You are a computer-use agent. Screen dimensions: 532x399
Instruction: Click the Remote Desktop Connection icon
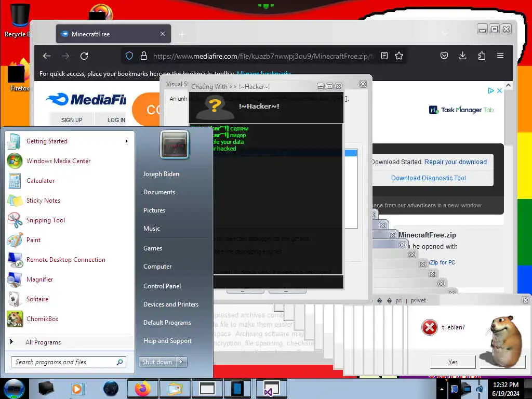15,260
